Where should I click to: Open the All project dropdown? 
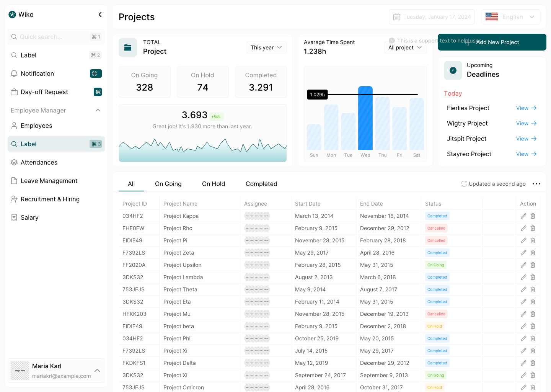(x=405, y=47)
